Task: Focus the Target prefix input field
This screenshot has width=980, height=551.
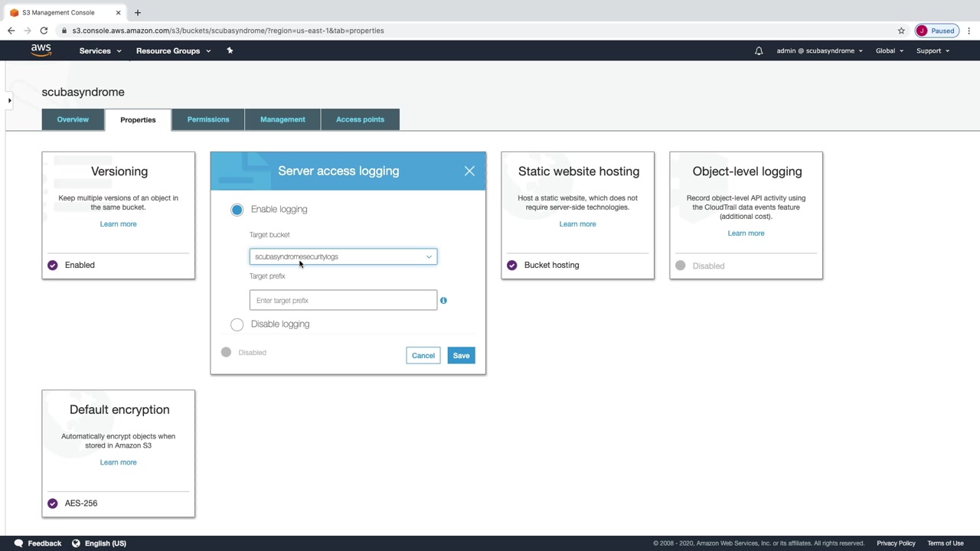Action: pos(343,300)
